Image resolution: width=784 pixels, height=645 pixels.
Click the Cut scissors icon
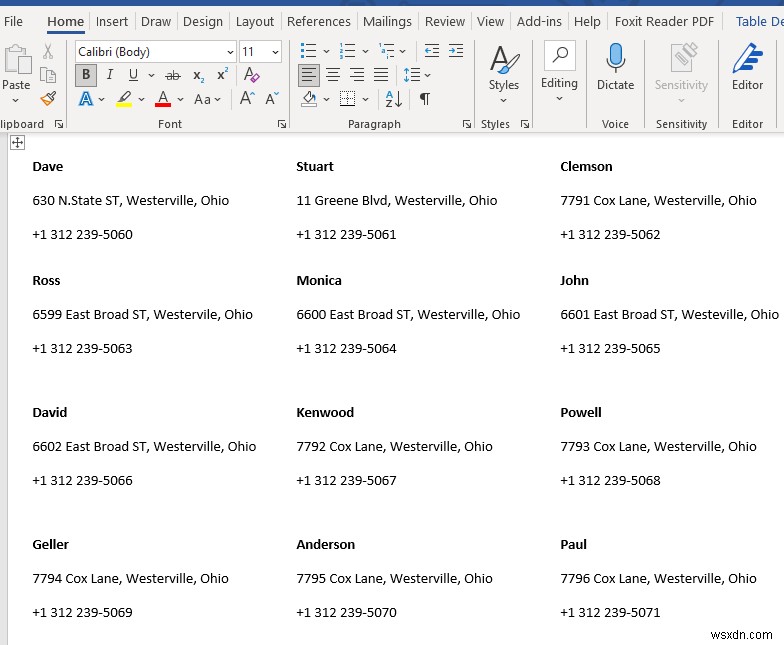[48, 51]
